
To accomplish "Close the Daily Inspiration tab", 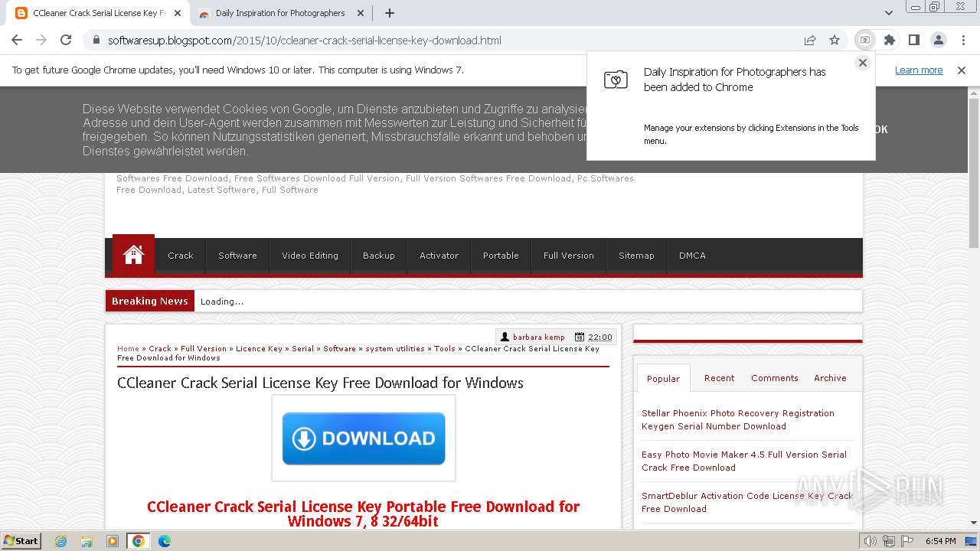I will pyautogui.click(x=361, y=13).
